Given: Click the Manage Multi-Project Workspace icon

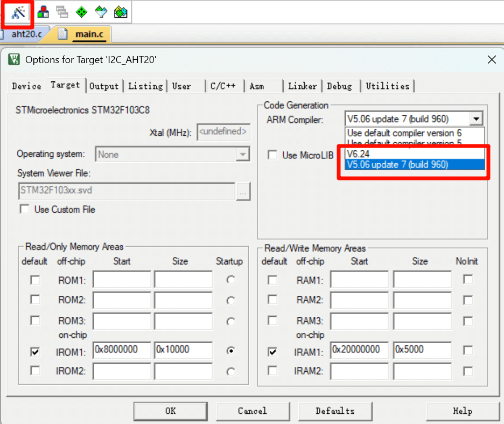Looking at the screenshot, I should (62, 12).
